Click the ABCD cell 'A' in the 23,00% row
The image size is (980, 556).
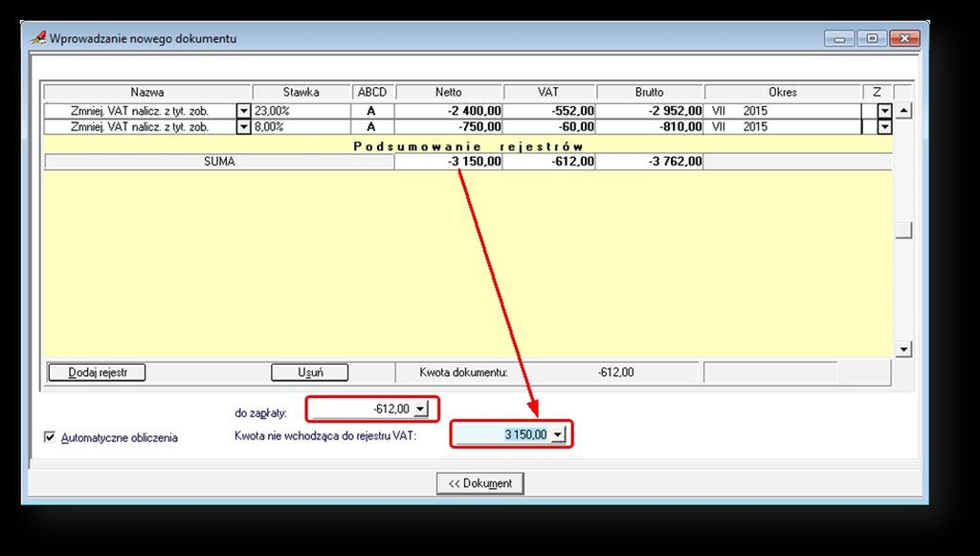372,111
